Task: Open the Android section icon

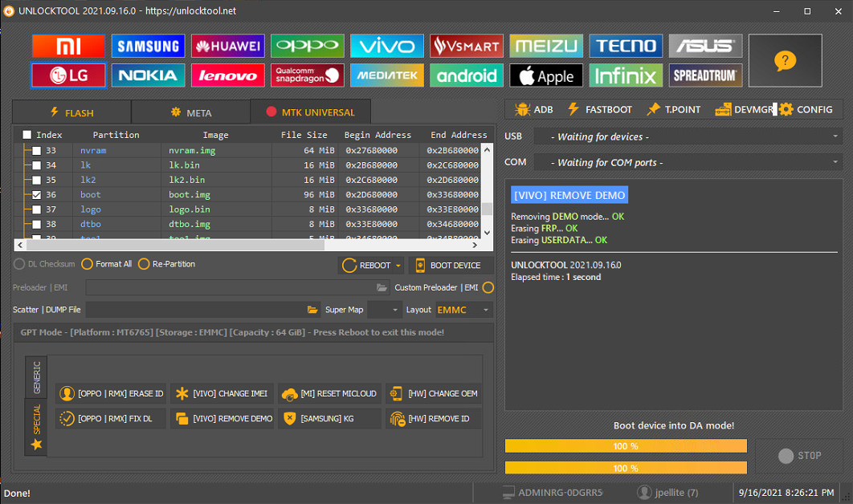Action: (x=467, y=75)
